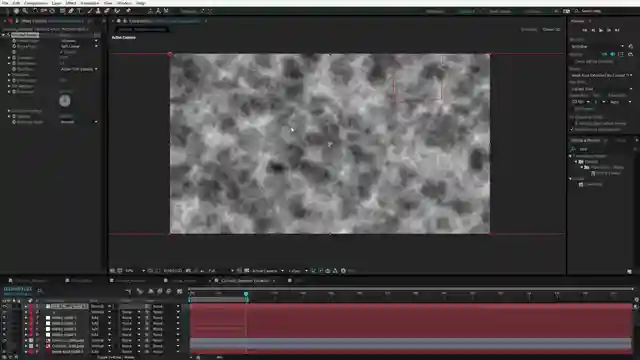Go to first frame in Preview panel

(584, 30)
